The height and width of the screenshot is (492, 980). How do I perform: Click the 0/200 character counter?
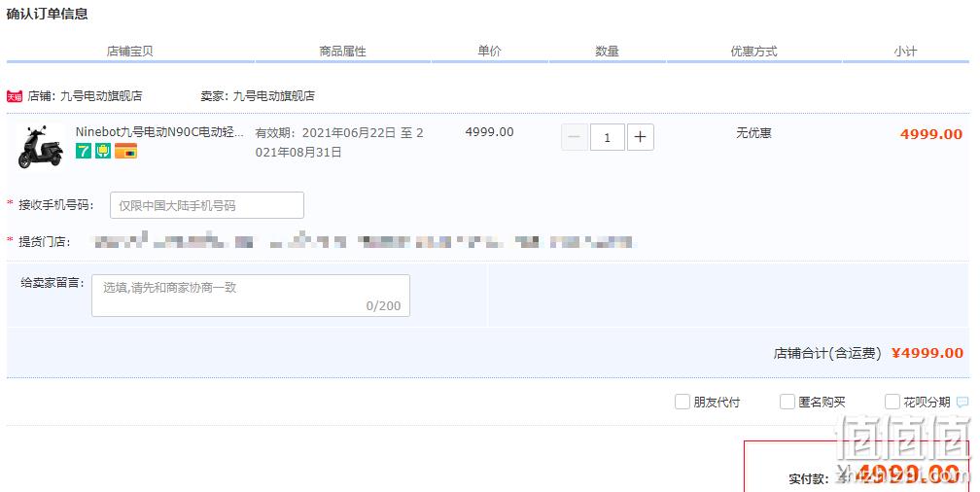click(x=383, y=305)
